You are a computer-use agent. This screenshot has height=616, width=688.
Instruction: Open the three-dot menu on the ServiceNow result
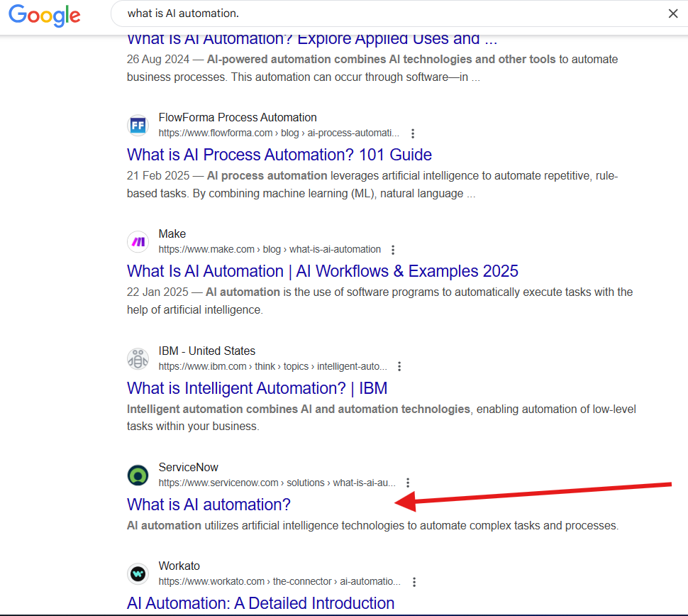click(x=408, y=483)
